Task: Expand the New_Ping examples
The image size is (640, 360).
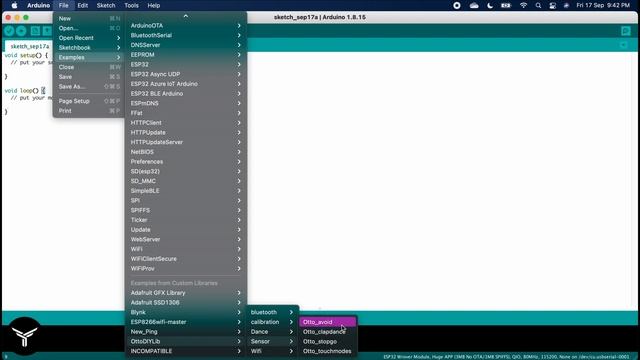Action: pos(186,332)
